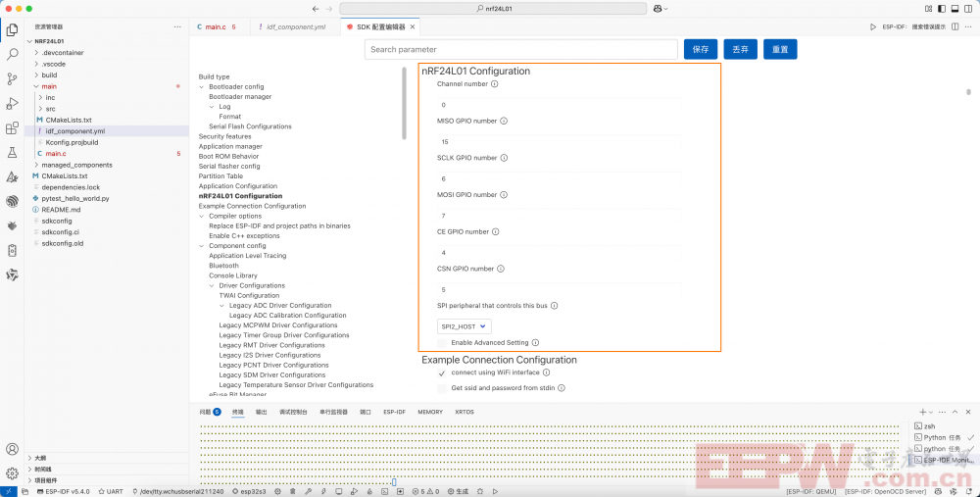Screen dimensions: 980x497
Task: Open the Search view in activity bar
Action: click(12, 54)
